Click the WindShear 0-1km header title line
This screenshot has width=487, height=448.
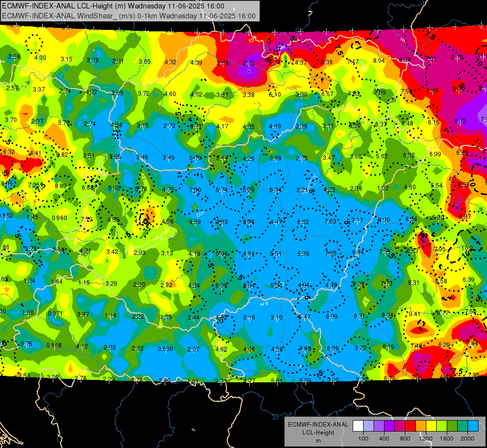[x=128, y=16]
